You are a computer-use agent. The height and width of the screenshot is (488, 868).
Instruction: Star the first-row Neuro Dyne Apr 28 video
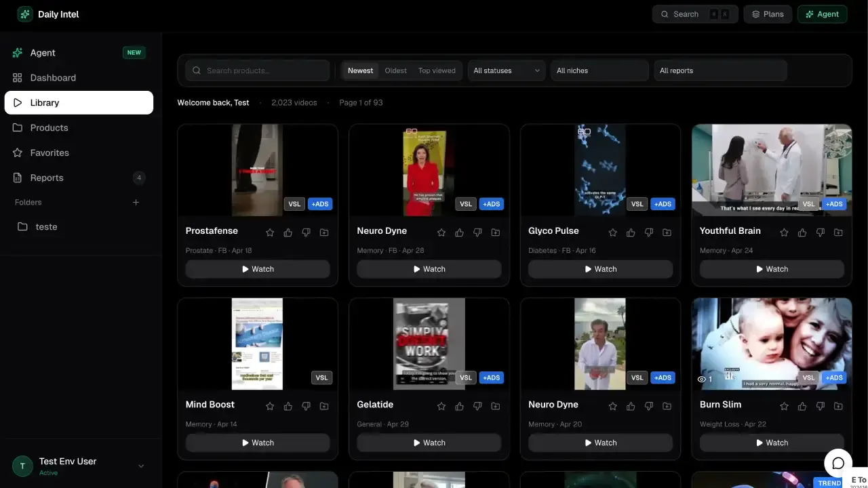point(441,232)
